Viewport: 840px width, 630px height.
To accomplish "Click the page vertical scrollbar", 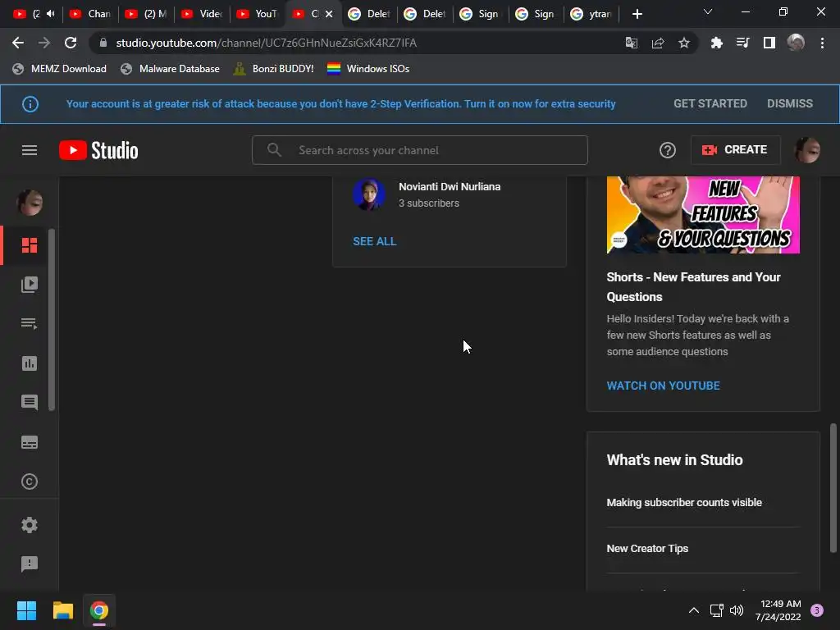I will pyautogui.click(x=833, y=487).
